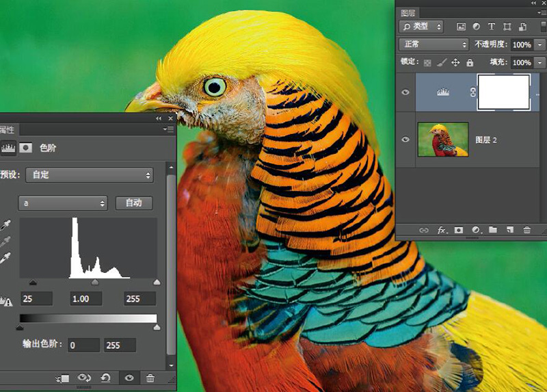Select the white point eyedropper
547x392 pixels.
coord(6,258)
